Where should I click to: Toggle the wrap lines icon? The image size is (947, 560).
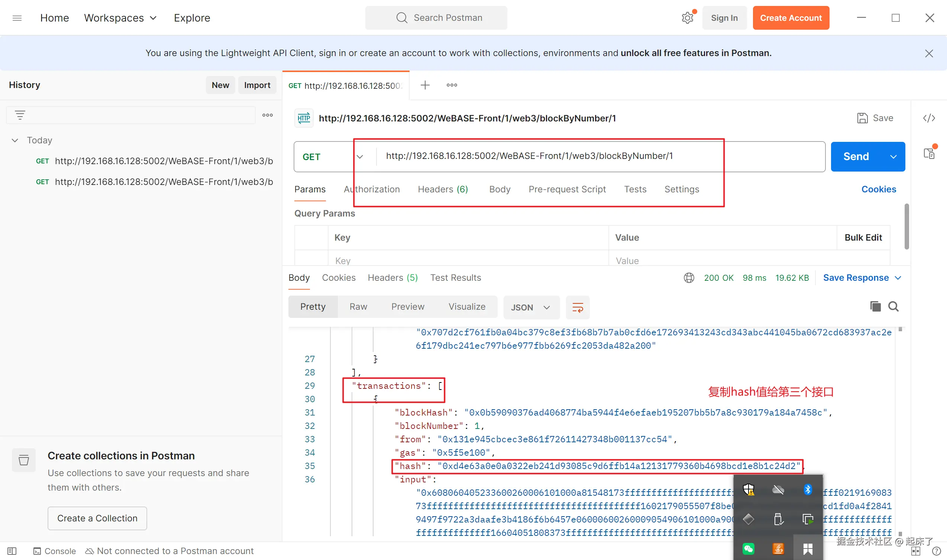click(x=577, y=307)
